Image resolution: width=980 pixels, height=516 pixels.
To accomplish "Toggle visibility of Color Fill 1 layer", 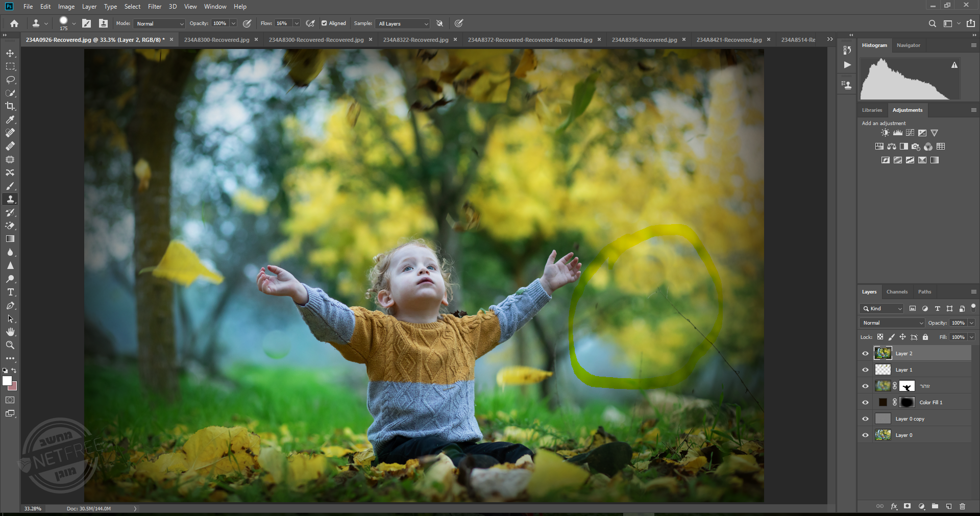I will click(x=865, y=403).
